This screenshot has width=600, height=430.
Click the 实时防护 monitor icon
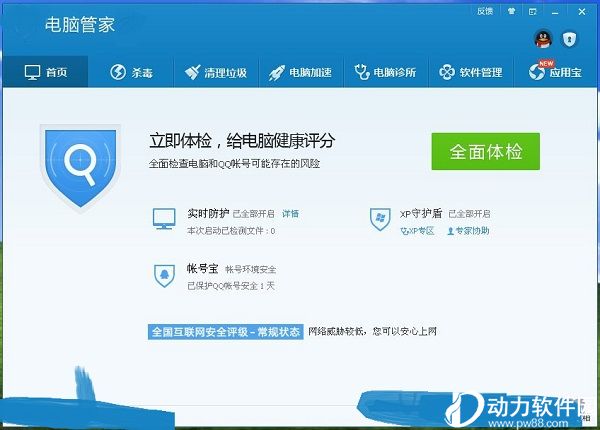coord(164,219)
